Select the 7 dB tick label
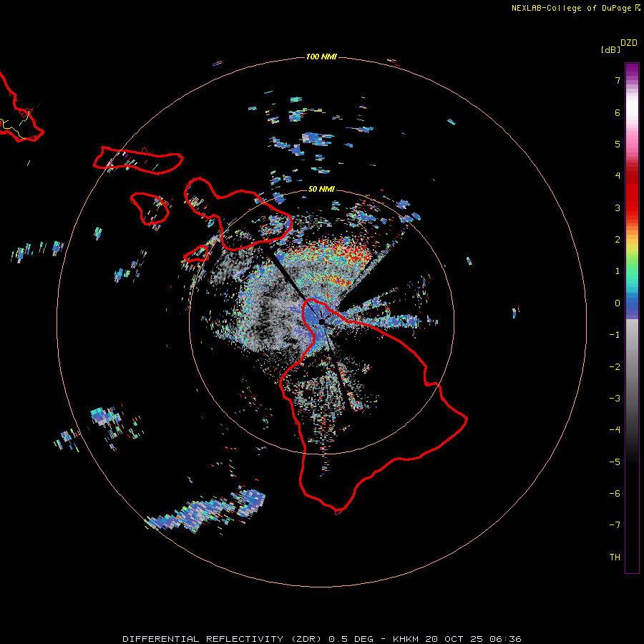The width and height of the screenshot is (644, 644). point(618,80)
